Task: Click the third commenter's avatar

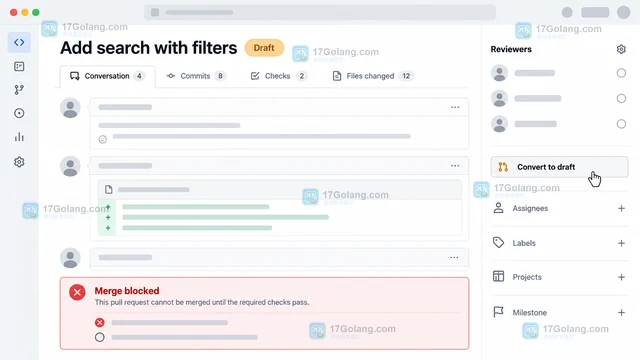Action: click(x=70, y=258)
